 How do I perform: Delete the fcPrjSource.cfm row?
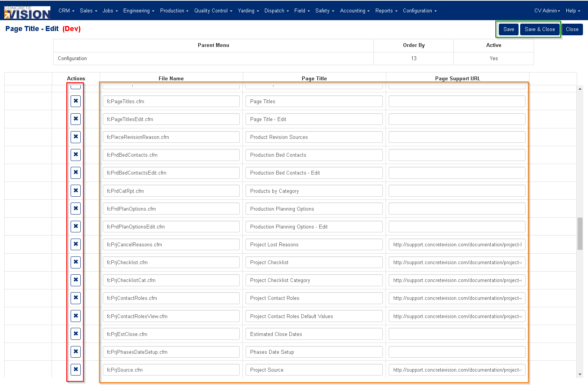[76, 370]
